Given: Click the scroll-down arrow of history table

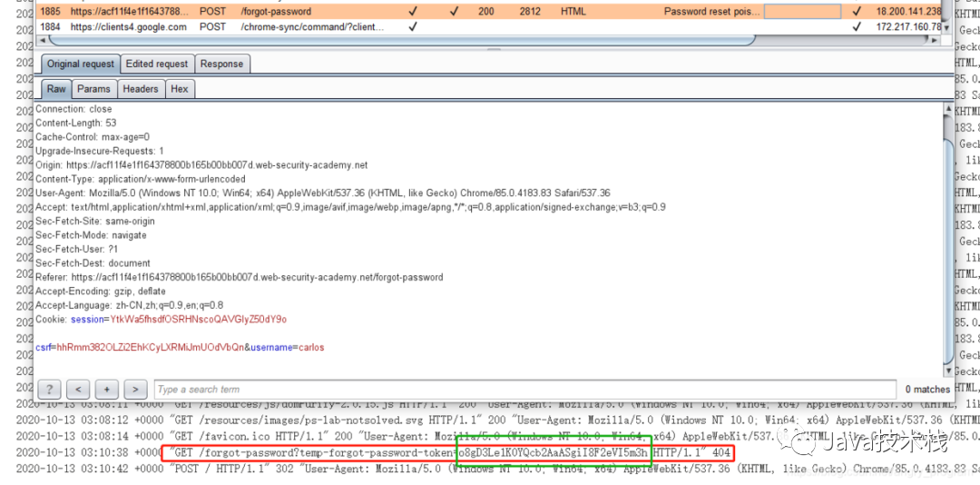Looking at the screenshot, I should (x=946, y=28).
